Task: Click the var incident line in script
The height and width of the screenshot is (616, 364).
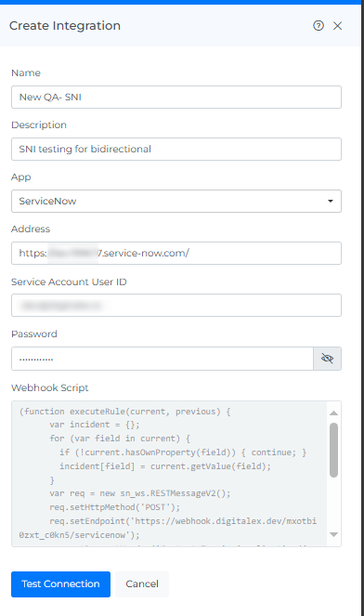Action: pos(94,425)
